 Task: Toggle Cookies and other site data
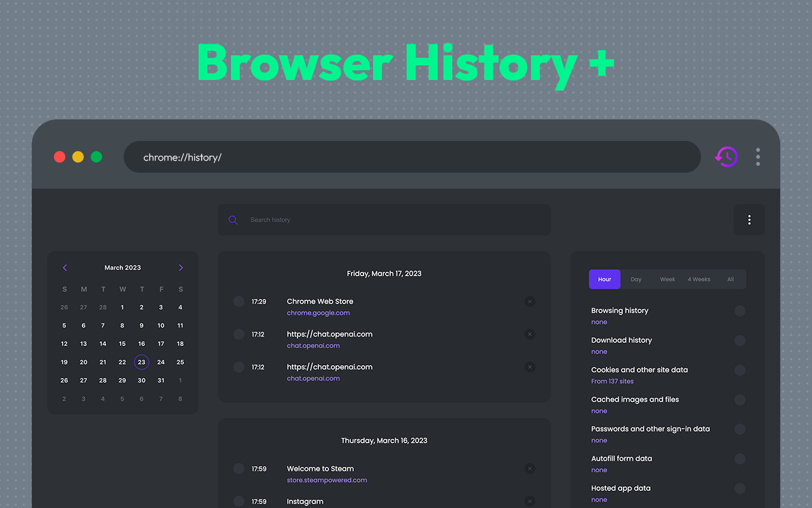tap(740, 370)
